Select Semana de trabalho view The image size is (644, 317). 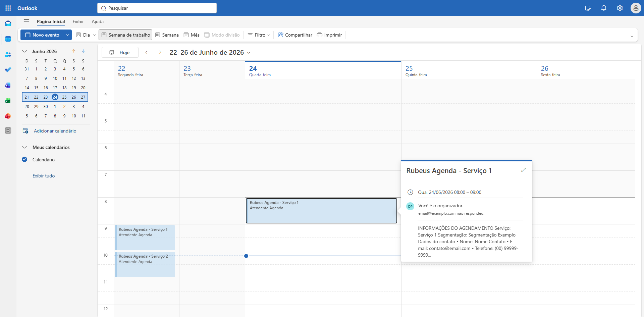(125, 35)
